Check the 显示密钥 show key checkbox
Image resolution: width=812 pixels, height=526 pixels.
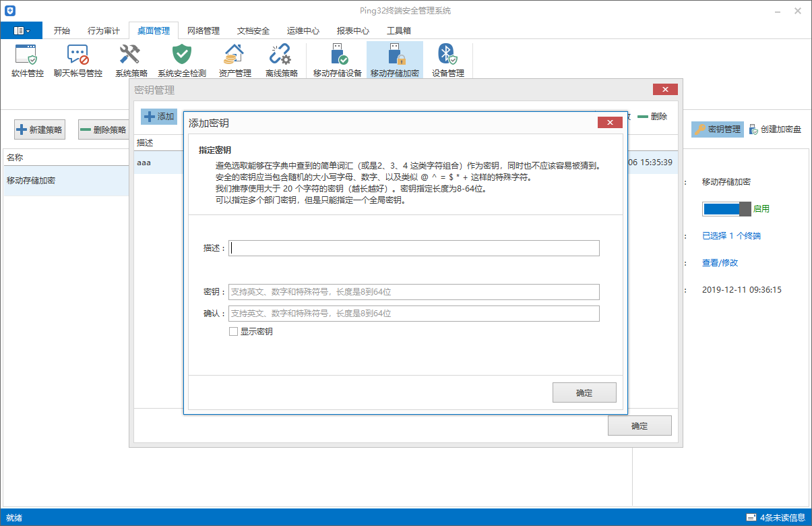234,332
